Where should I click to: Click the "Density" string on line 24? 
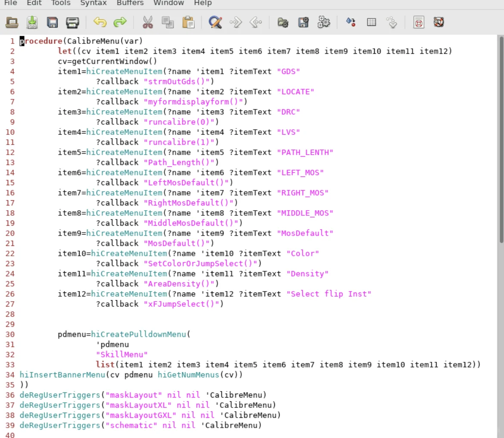pos(307,274)
